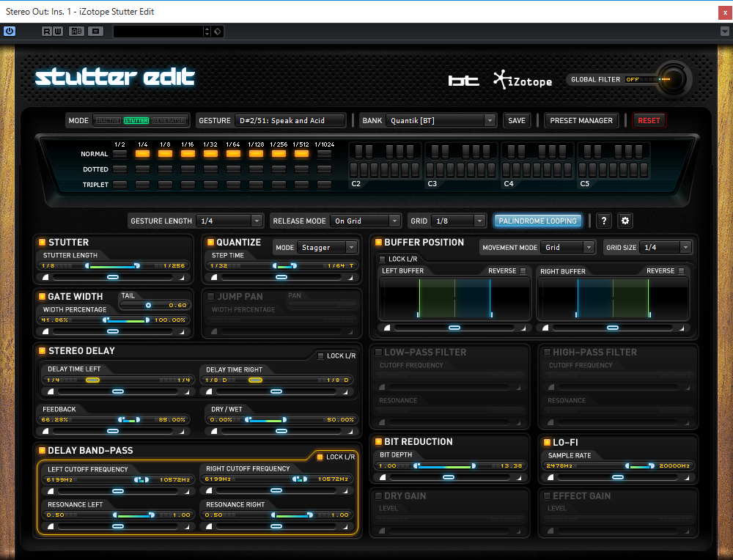Click the first key of the C2 octave
The image size is (733, 560).
tap(354, 171)
